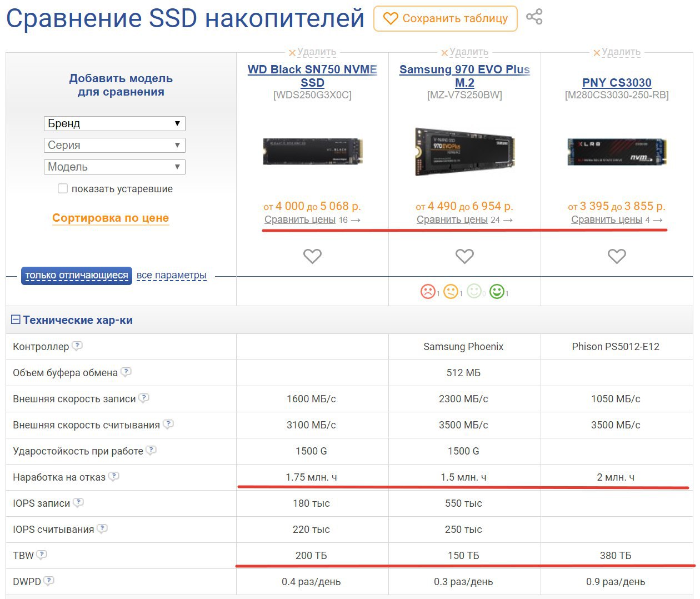Viewport: 700px width, 599px height.
Task: Open Samsung 970 EVO Plus M.2 link
Action: (x=464, y=76)
